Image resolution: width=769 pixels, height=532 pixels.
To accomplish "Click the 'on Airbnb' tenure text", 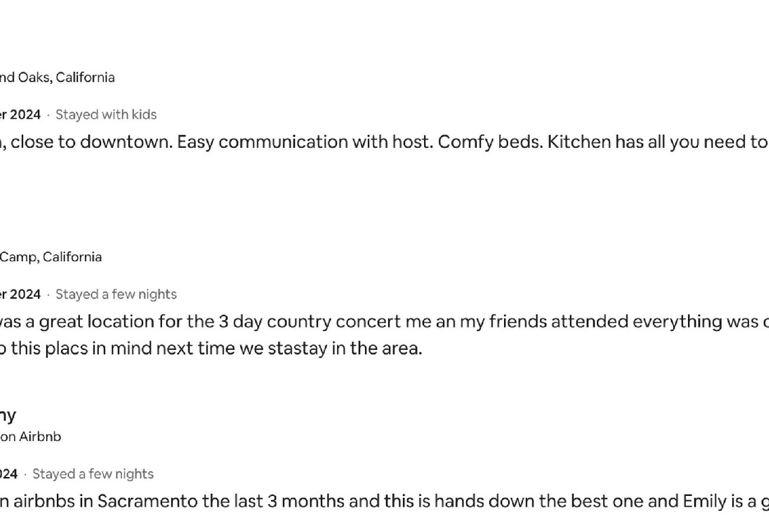I will click(x=31, y=437).
